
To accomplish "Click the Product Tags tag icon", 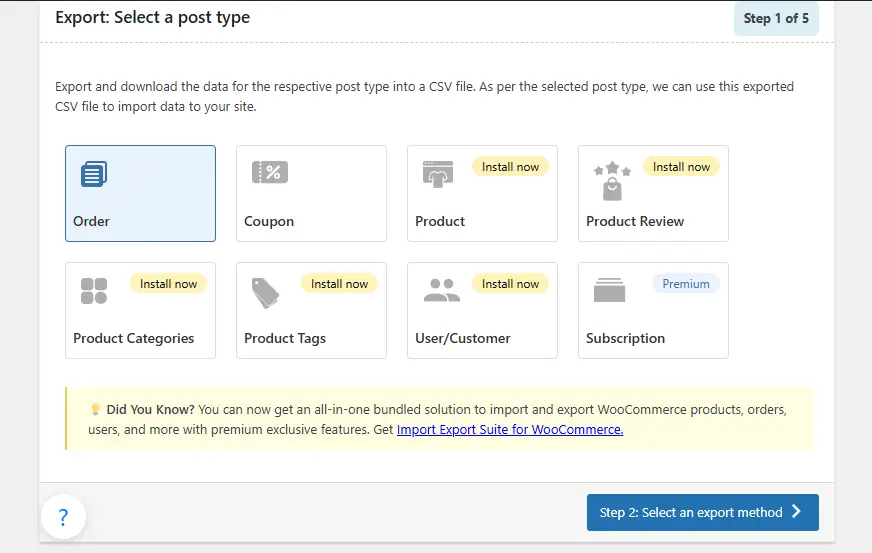I will (265, 292).
